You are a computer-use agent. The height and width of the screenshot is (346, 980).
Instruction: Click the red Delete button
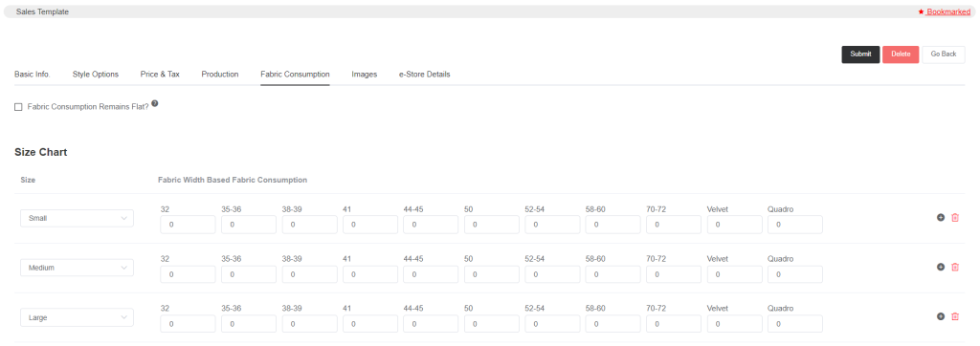(901, 54)
